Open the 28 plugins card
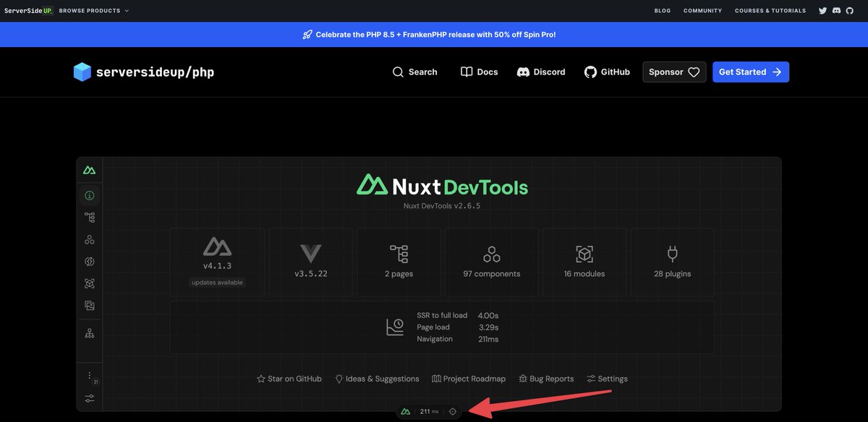Screen dimensions: 868x422 673,262
